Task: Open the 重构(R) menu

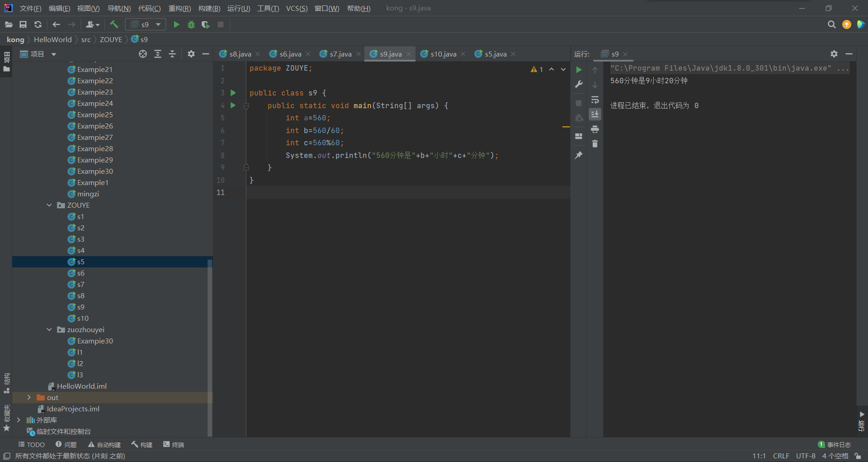Action: tap(179, 8)
